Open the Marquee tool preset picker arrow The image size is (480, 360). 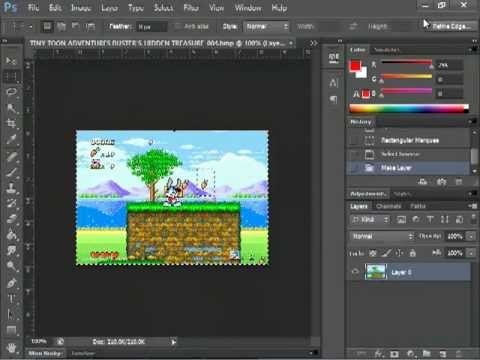[x=30, y=27]
